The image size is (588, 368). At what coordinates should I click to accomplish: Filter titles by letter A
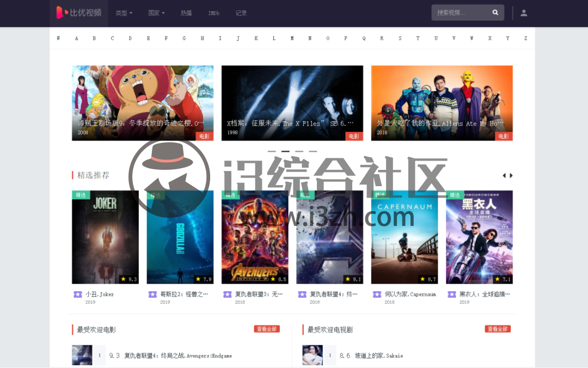[77, 38]
